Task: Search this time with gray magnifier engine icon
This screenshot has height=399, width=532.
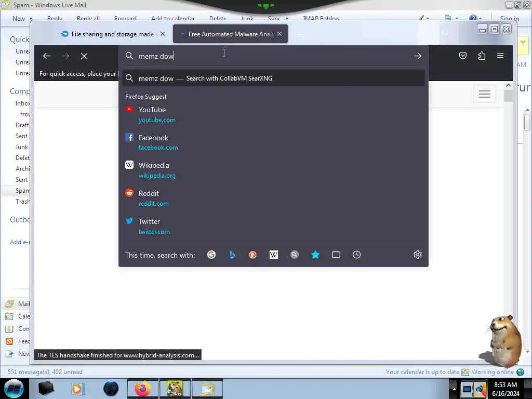Action: coord(295,255)
